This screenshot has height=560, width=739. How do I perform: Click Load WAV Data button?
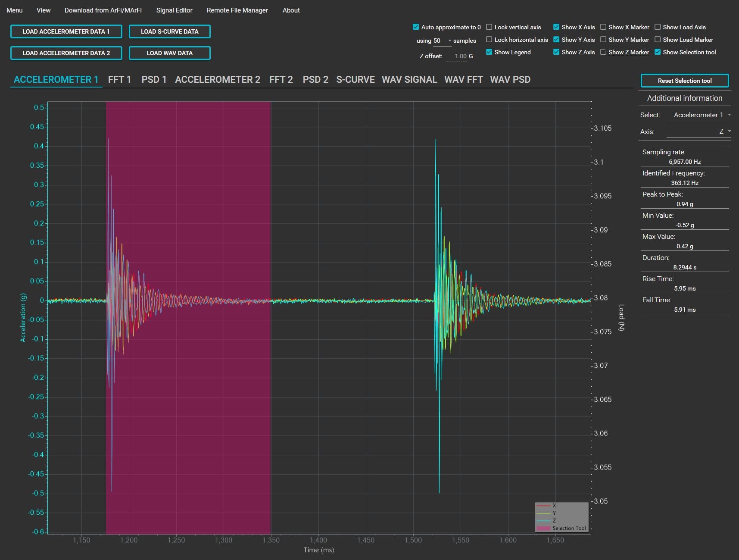(x=169, y=53)
